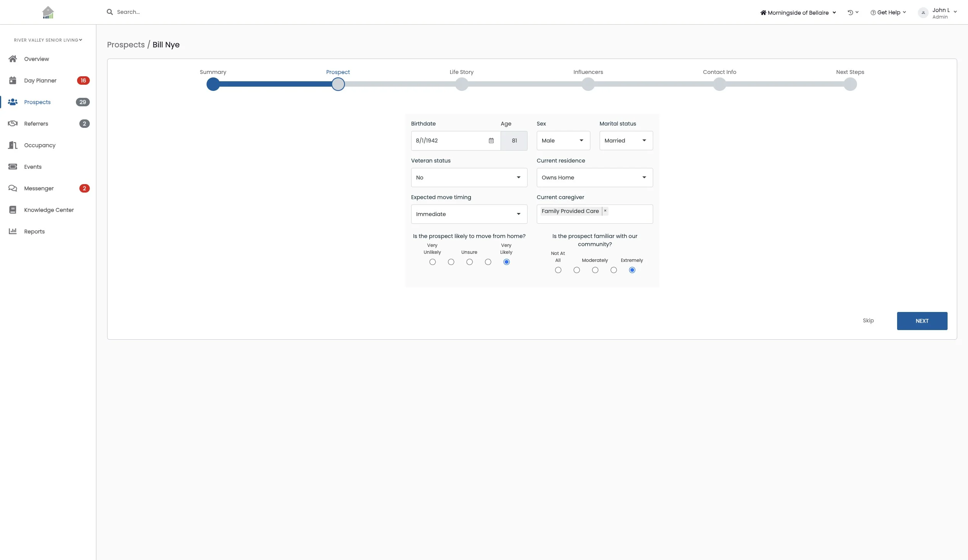Go to Overview in the sidebar
Viewport: 968px width, 560px height.
pos(37,59)
